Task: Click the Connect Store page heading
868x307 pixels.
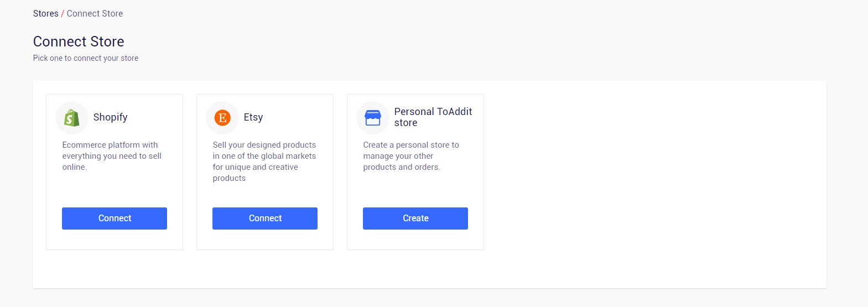Action: click(79, 41)
